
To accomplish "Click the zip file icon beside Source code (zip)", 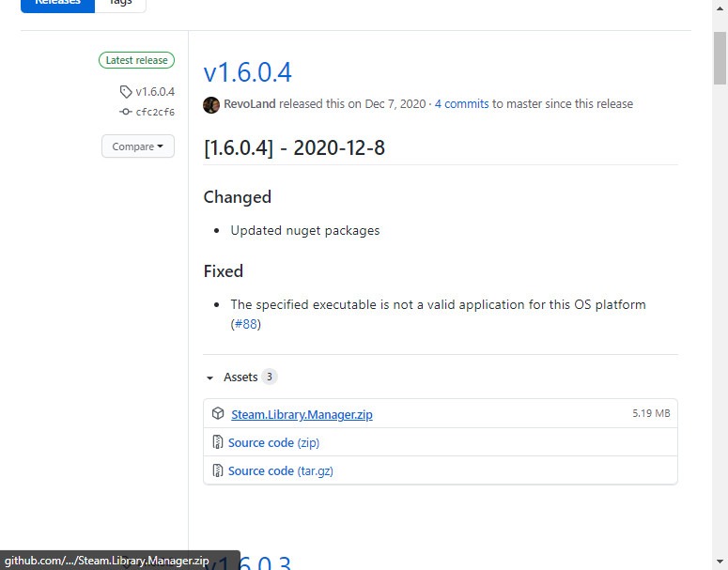I will (x=217, y=442).
